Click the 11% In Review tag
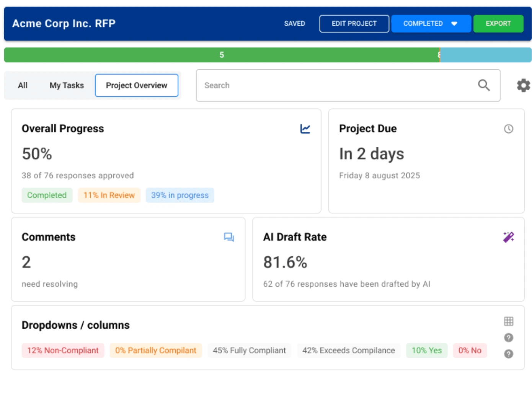Screen dimensions: 532x411 coord(109,195)
